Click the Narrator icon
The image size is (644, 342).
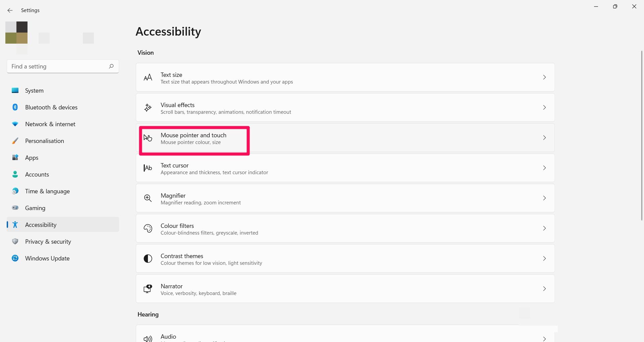tap(148, 289)
